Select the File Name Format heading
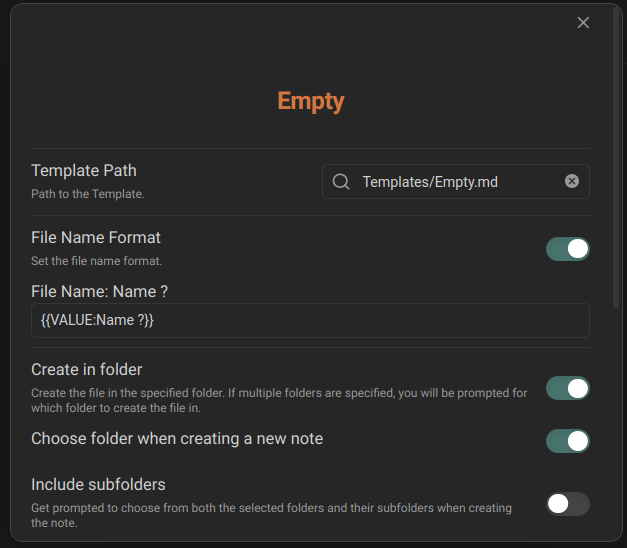This screenshot has width=627, height=548. click(96, 238)
